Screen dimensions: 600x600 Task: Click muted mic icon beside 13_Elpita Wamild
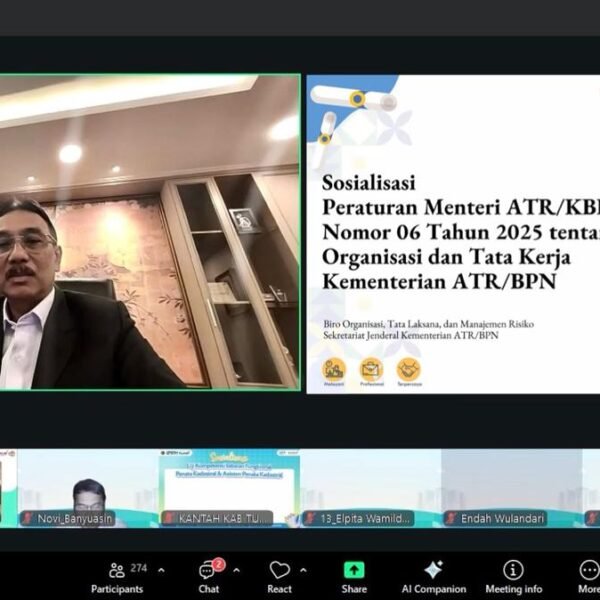(310, 518)
